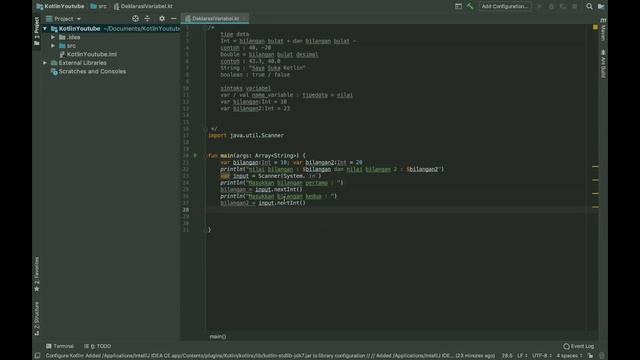Click the Configure Kotlin status bar message
This screenshot has height=360, width=640.
click(270, 356)
